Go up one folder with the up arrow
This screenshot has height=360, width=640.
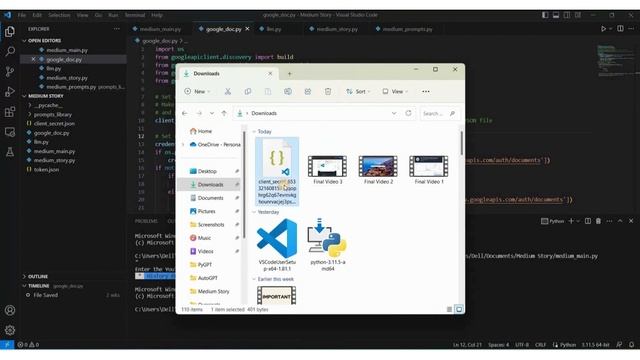click(224, 113)
